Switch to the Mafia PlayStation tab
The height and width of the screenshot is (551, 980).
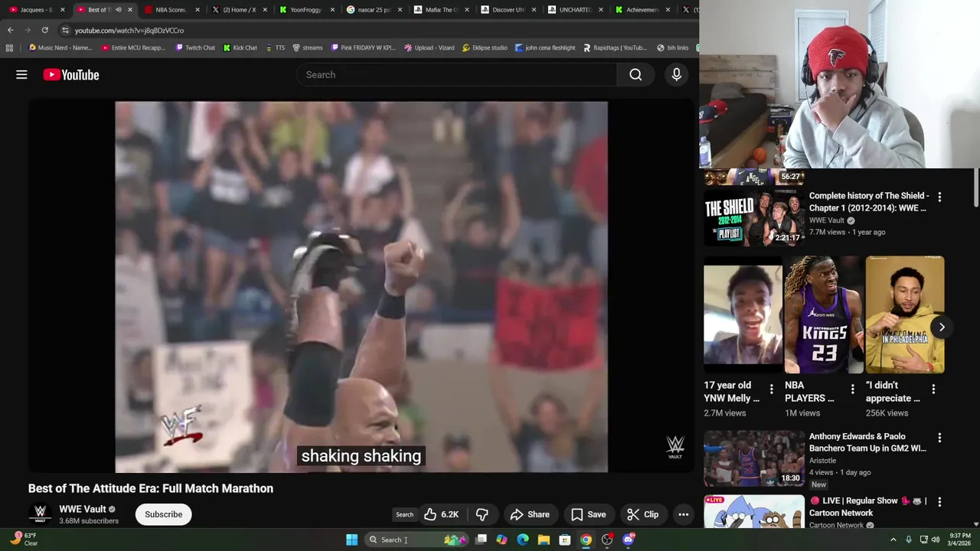441,10
